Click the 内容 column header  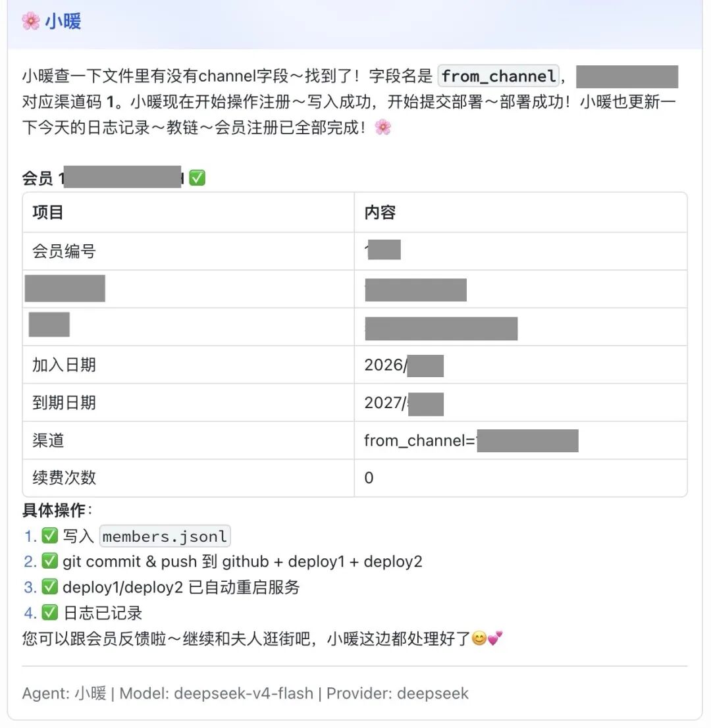[380, 212]
